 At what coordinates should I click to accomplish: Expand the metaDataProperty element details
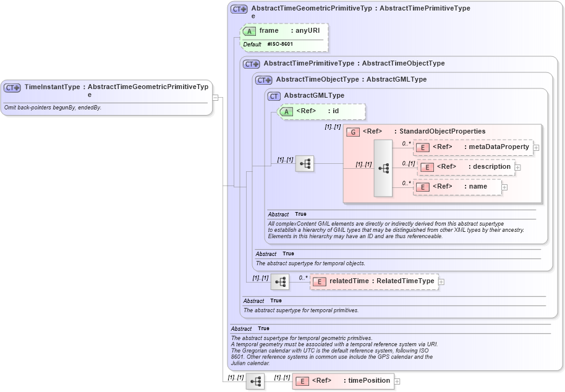pyautogui.click(x=535, y=148)
